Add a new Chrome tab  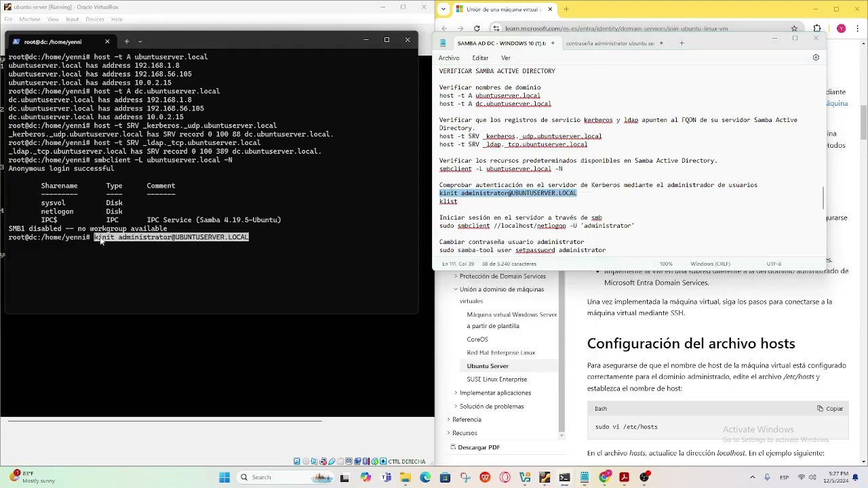pos(566,9)
